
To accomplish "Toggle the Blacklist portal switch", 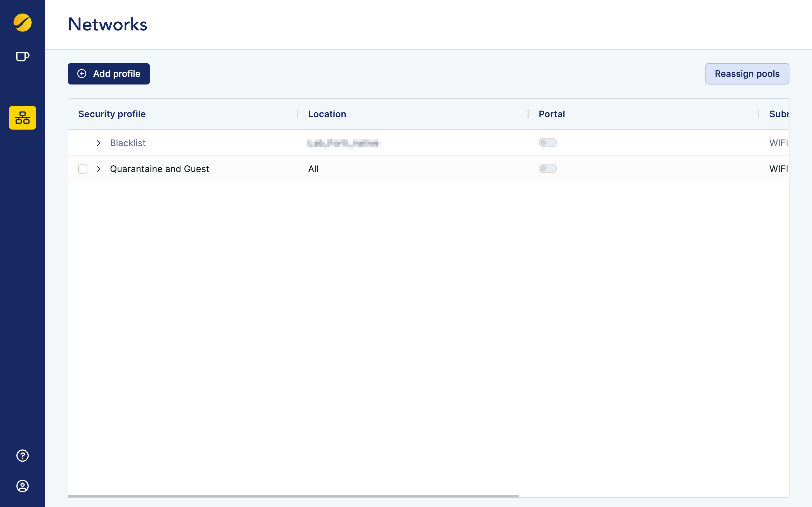I will pyautogui.click(x=548, y=143).
